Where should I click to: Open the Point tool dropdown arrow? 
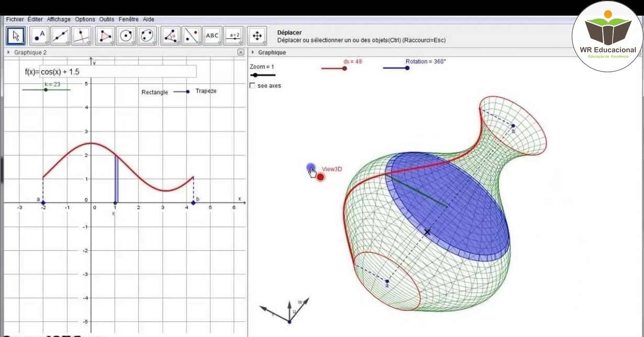(46, 43)
